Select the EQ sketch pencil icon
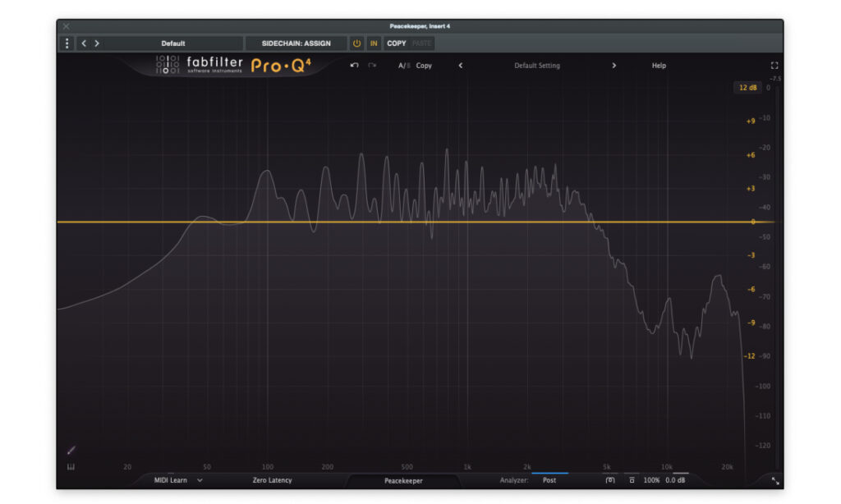The width and height of the screenshot is (841, 504). (x=71, y=450)
